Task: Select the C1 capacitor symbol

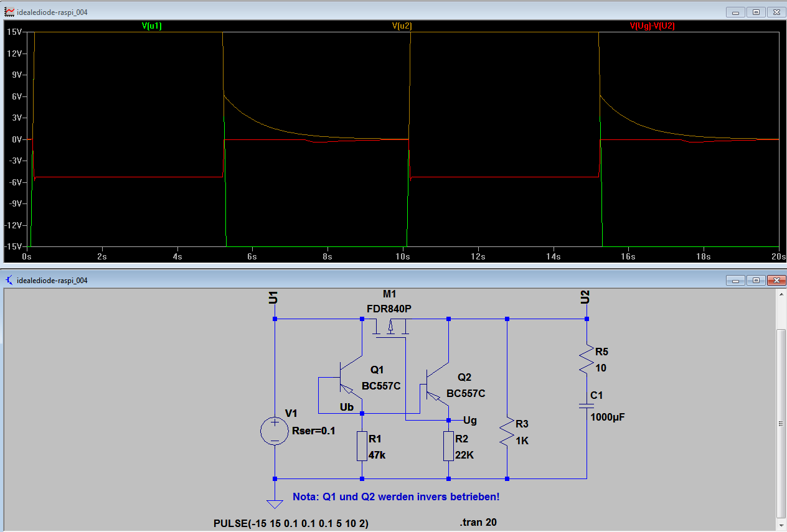Action: click(x=586, y=406)
